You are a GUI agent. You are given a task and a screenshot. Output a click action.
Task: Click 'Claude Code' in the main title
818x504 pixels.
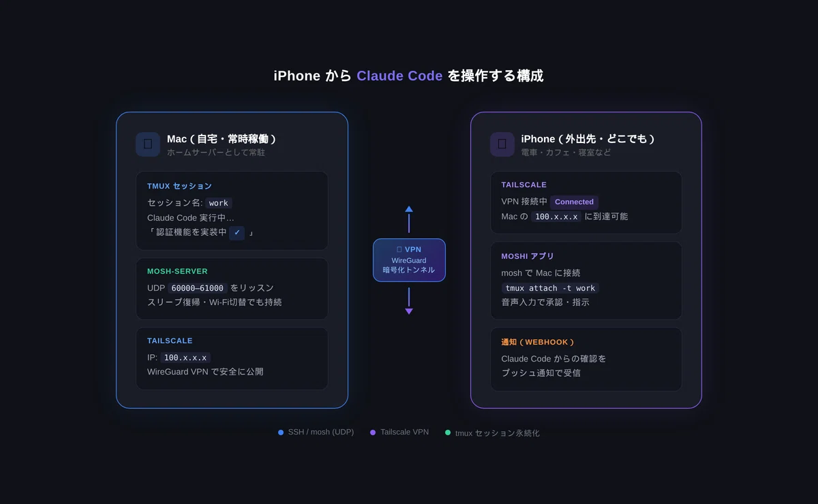[399, 76]
